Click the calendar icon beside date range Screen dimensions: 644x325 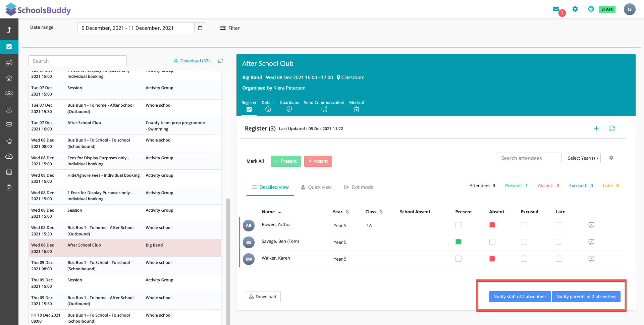(200, 28)
